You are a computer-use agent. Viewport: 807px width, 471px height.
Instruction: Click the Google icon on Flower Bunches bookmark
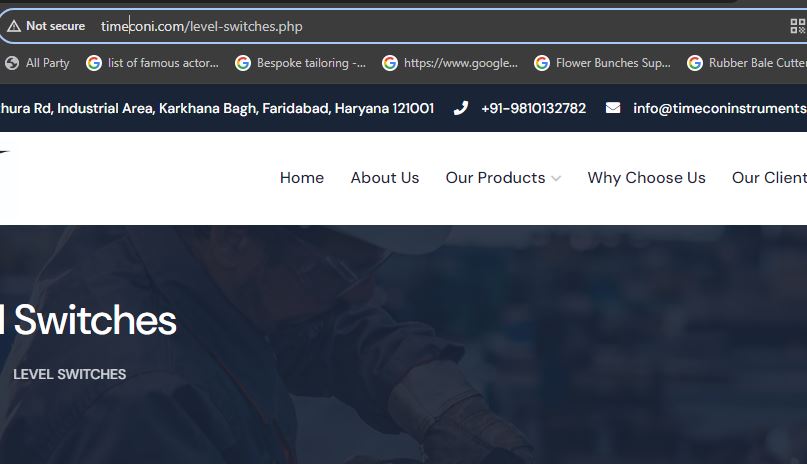(542, 63)
